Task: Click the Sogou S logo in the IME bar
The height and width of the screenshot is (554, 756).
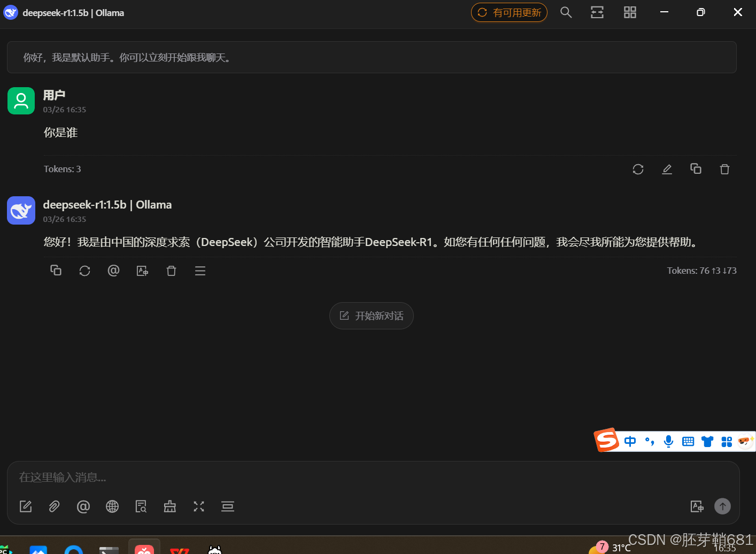Action: [607, 440]
